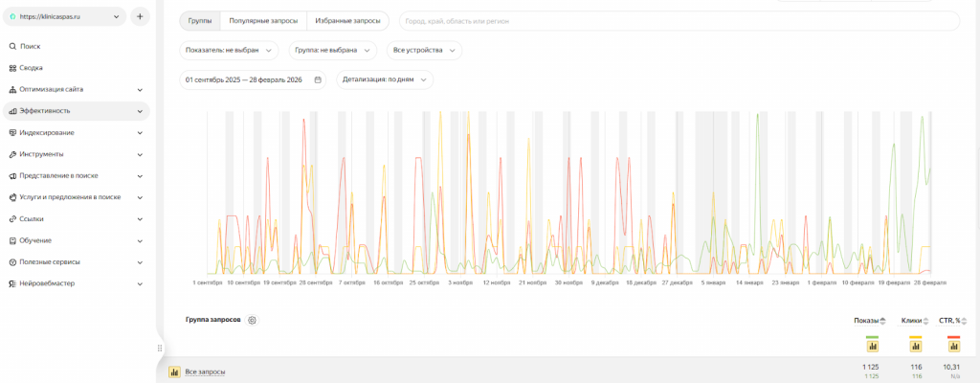Switch to the Избранные запросы tab

point(347,21)
